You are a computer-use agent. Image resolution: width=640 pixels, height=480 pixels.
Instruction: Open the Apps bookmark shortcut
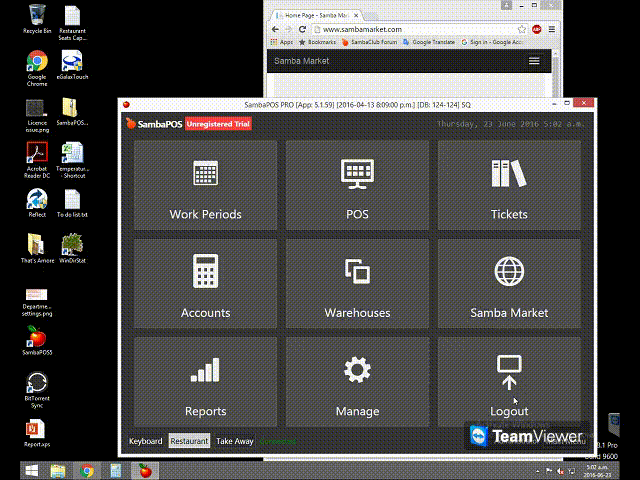(282, 42)
